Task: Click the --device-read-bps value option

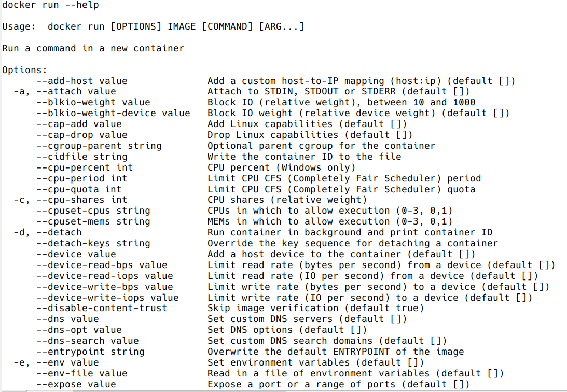Action: tap(102, 265)
